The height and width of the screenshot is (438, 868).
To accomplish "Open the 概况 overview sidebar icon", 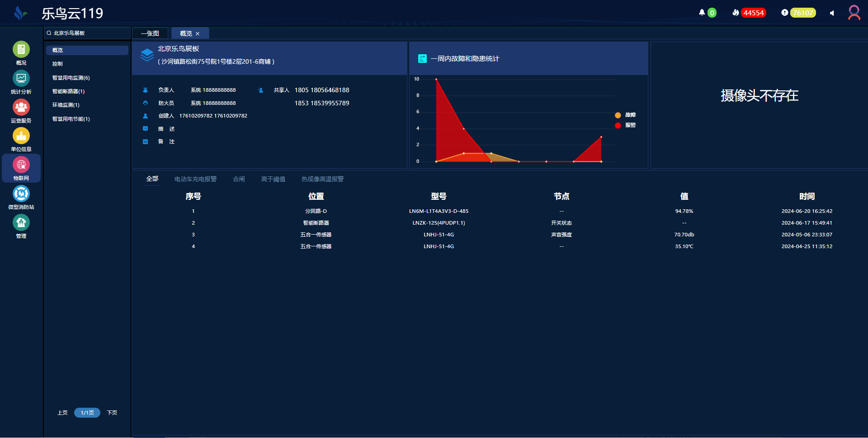I will 21,50.
